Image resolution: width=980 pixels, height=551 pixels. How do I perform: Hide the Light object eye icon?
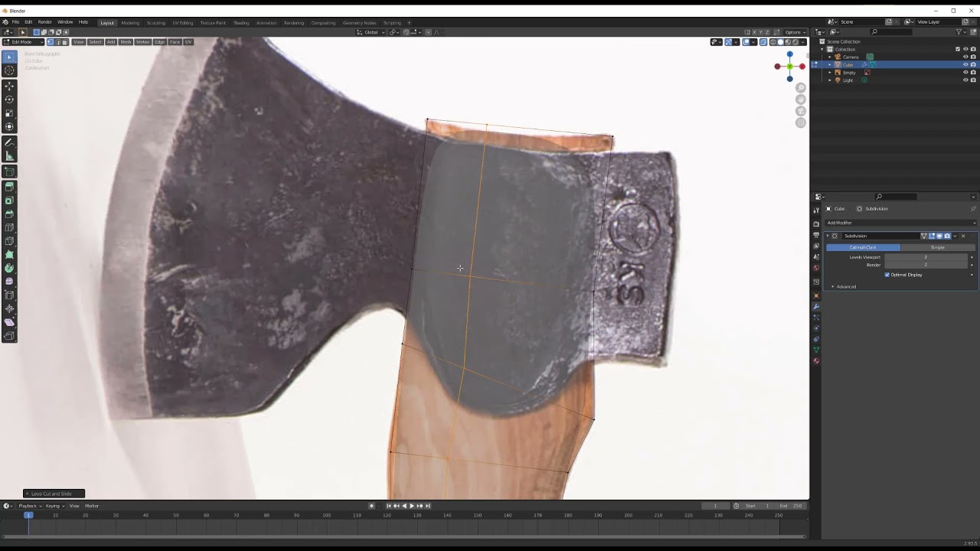[x=965, y=80]
